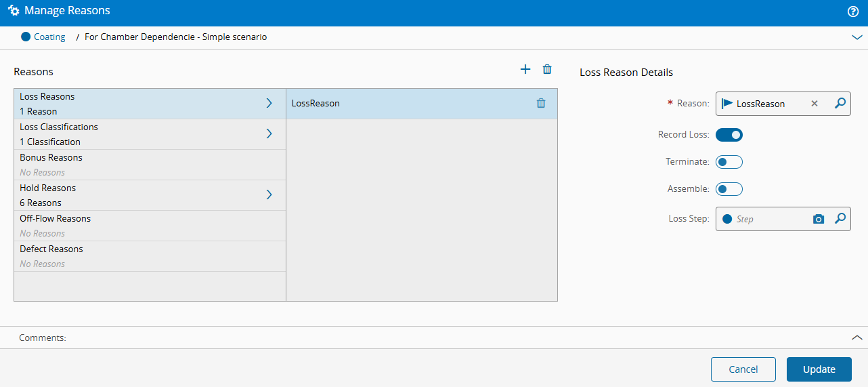Open the Coating breadcrumb link
This screenshot has width=868, height=387.
pyautogui.click(x=49, y=37)
